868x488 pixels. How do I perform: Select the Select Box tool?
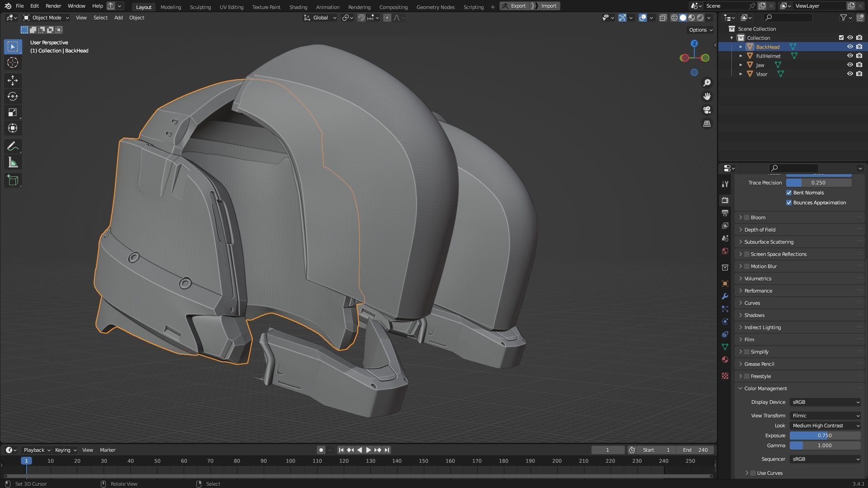pos(13,47)
